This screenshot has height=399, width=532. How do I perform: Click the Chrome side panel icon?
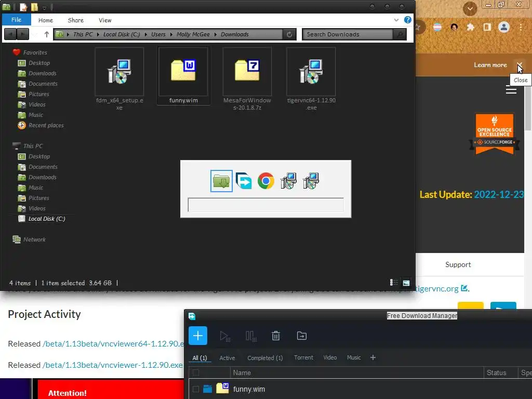(487, 27)
